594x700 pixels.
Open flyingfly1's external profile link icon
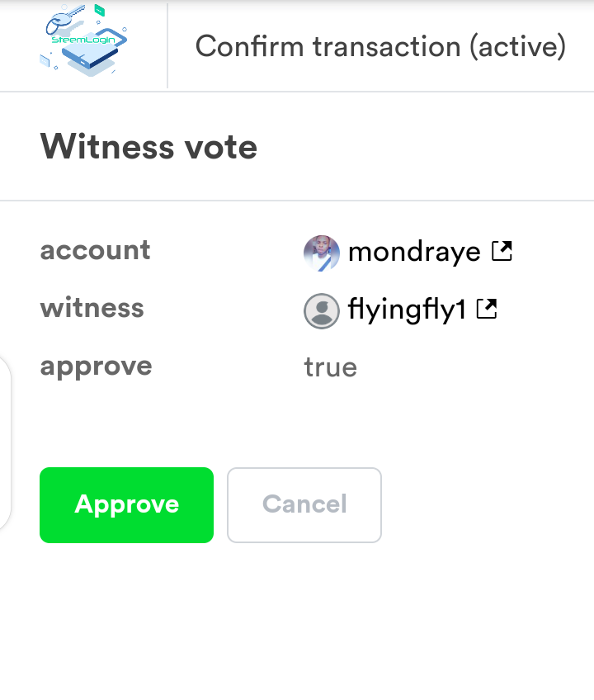click(x=488, y=309)
